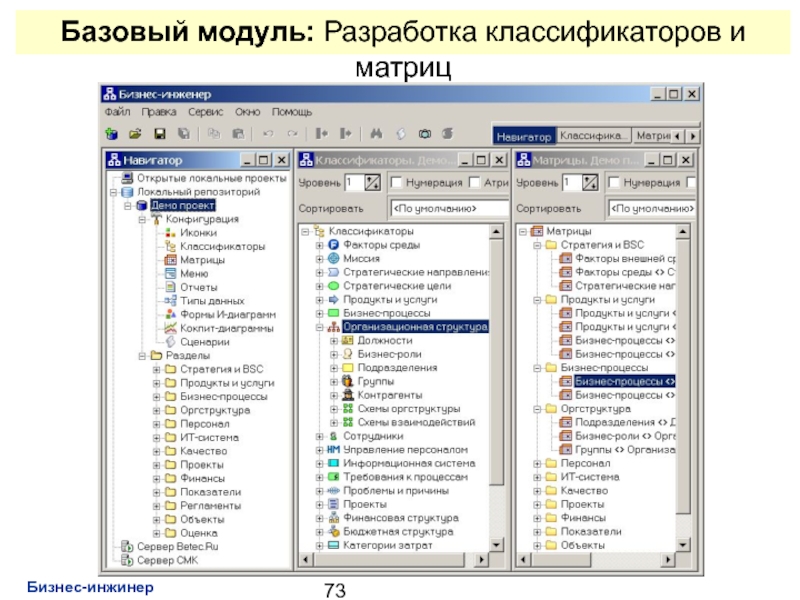
Task: Click the Open folder toolbar icon
Action: click(135, 133)
